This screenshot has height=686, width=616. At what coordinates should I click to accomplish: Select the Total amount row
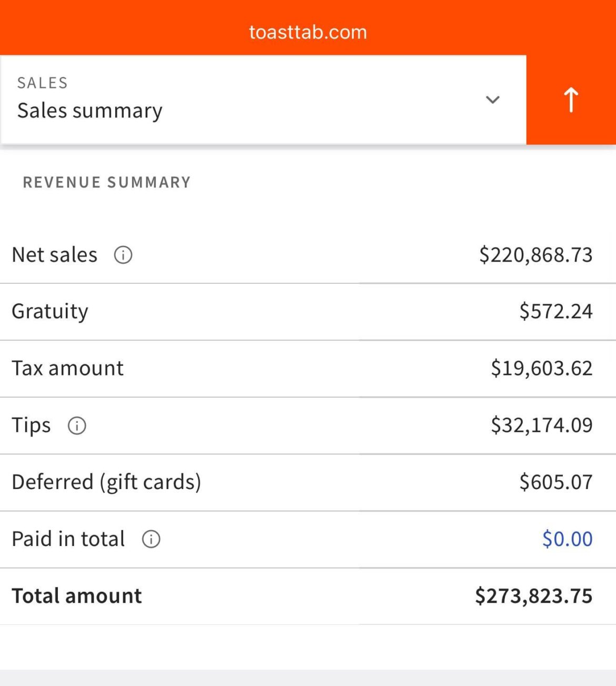click(x=308, y=595)
